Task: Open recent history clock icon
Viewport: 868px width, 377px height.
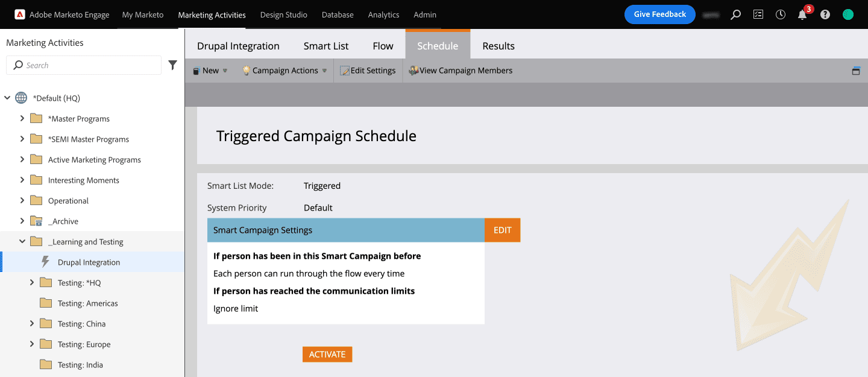Action: pyautogui.click(x=781, y=14)
